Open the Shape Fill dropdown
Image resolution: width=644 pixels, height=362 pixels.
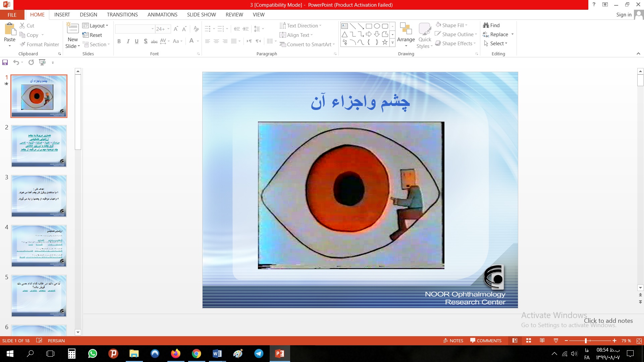pos(466,25)
